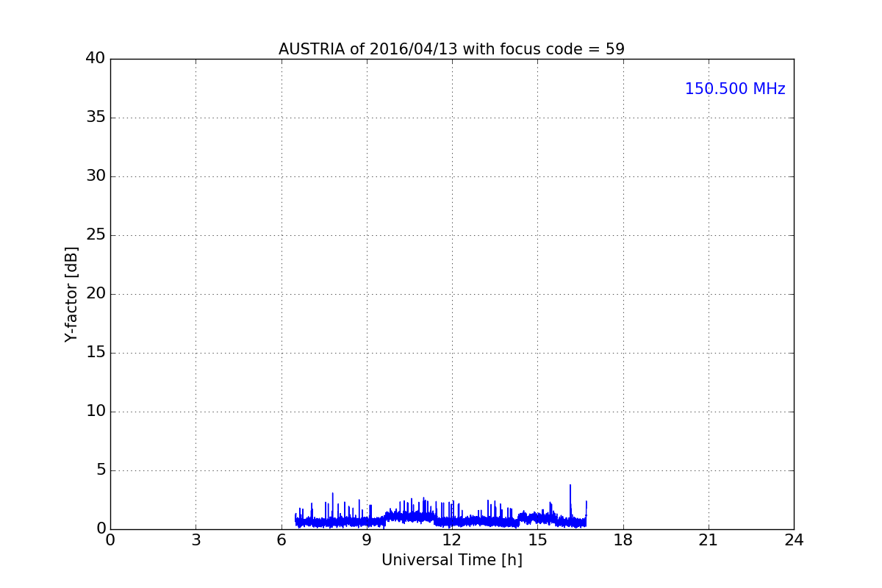Click the x-axis tick label '24'

pos(794,540)
